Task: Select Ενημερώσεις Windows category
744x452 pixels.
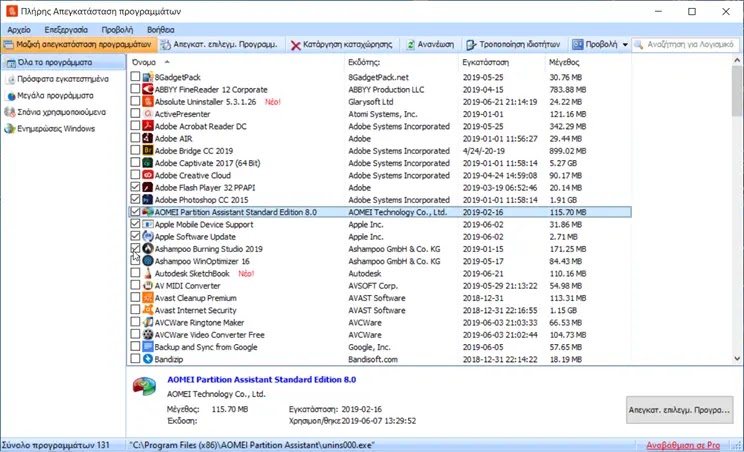Action: click(50, 129)
